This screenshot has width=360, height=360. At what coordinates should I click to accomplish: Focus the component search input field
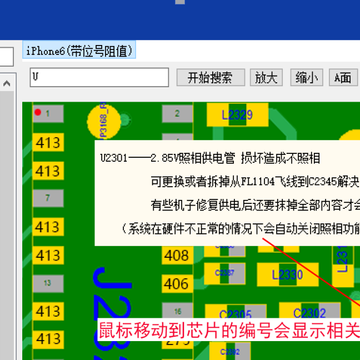coord(99,77)
